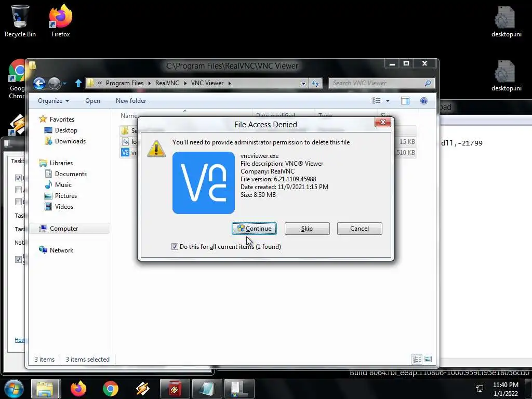Switch to details view at status bar
Screen dimensions: 532x399
click(417, 359)
